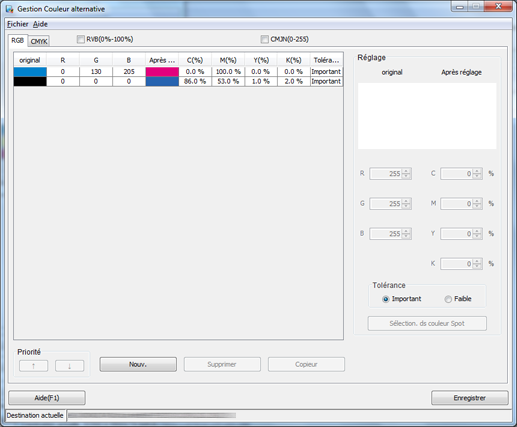Click the Nouv. button
The height and width of the screenshot is (427, 517).
138,364
